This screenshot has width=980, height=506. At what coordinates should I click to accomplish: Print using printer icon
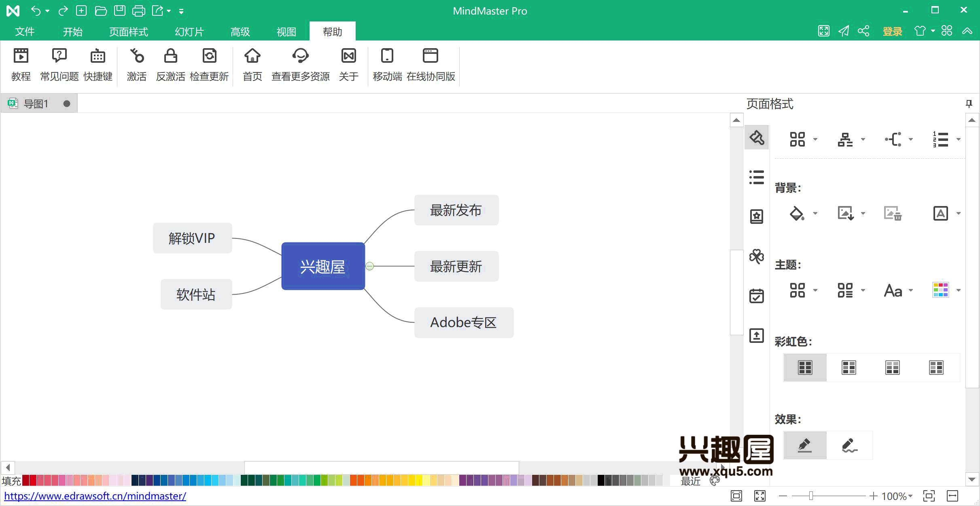[139, 11]
